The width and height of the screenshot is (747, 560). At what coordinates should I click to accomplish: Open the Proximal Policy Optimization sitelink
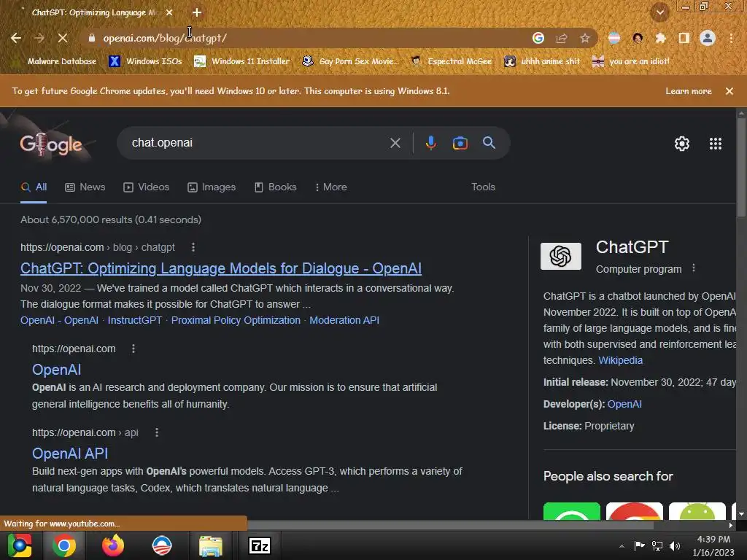click(236, 321)
